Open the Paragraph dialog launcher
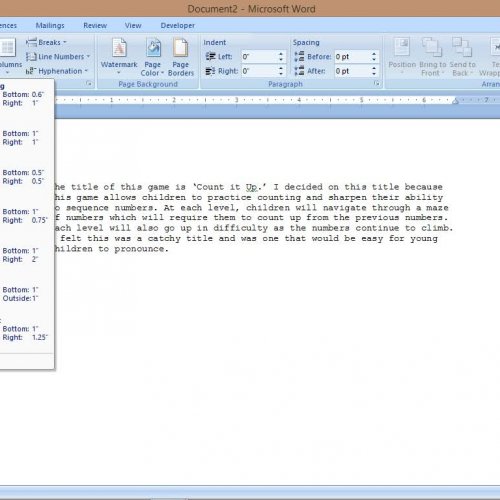This screenshot has height=500, width=500. pos(377,83)
